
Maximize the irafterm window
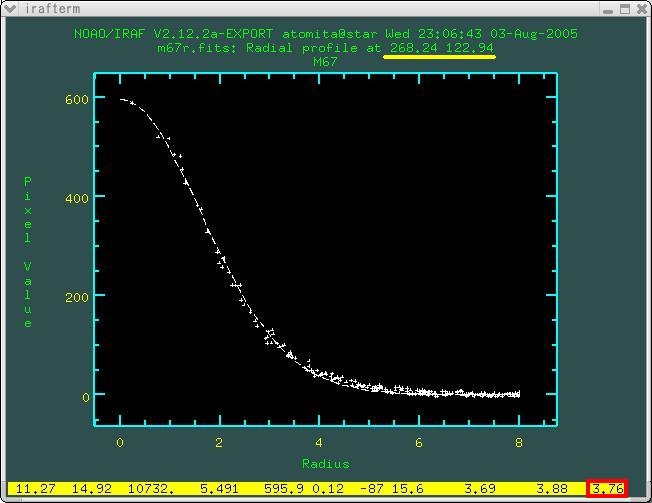pos(625,9)
